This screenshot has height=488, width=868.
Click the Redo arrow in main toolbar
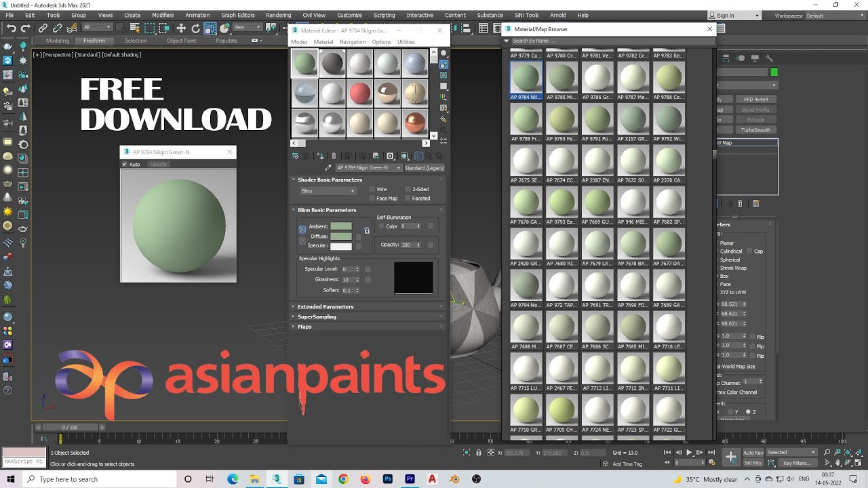coord(26,28)
